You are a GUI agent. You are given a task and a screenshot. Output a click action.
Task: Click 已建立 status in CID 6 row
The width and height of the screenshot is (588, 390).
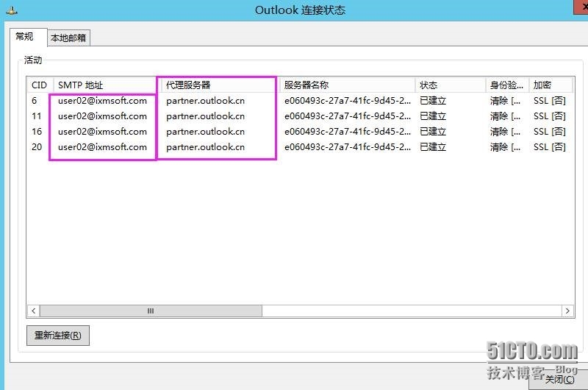433,101
